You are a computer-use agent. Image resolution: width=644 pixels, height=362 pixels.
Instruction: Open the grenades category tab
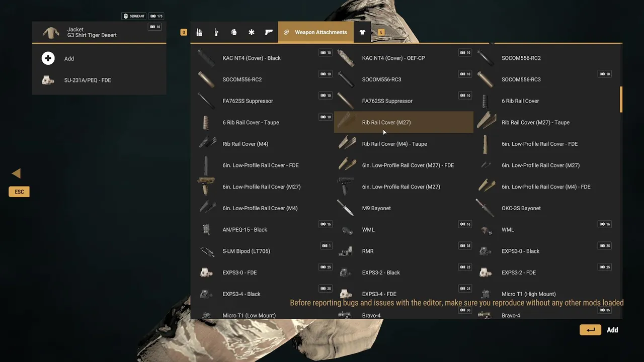click(x=234, y=32)
